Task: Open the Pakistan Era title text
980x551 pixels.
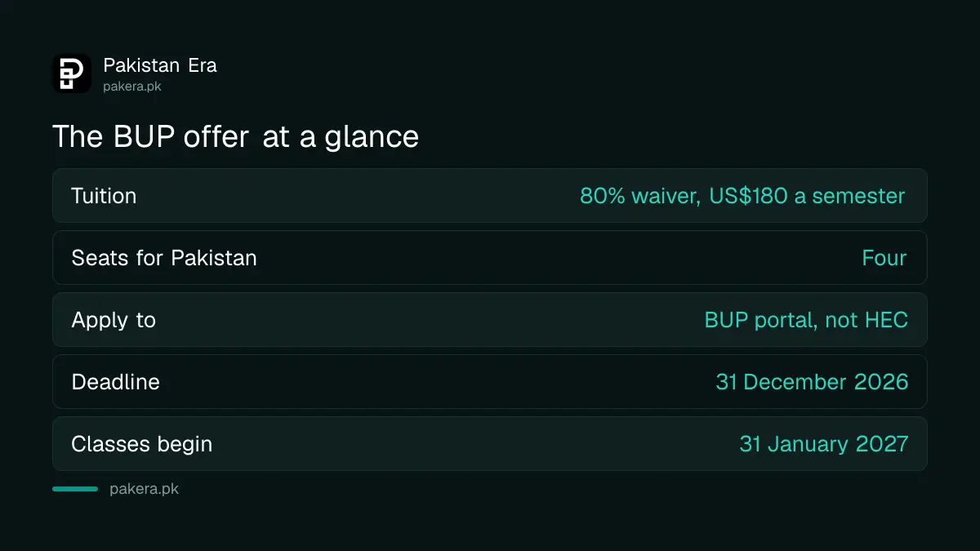Action: 160,65
